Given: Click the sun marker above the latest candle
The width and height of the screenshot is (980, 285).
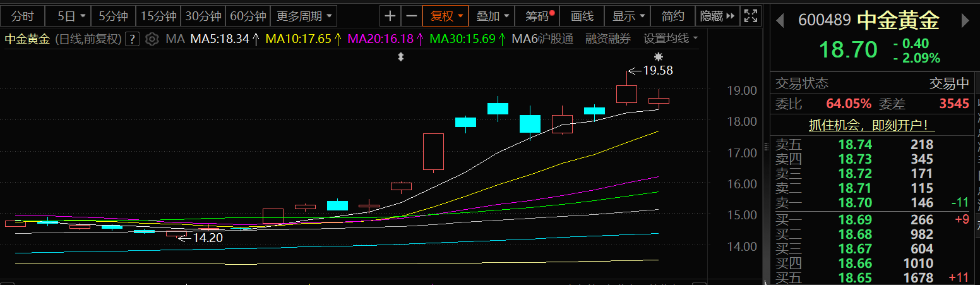Looking at the screenshot, I should tap(659, 57).
